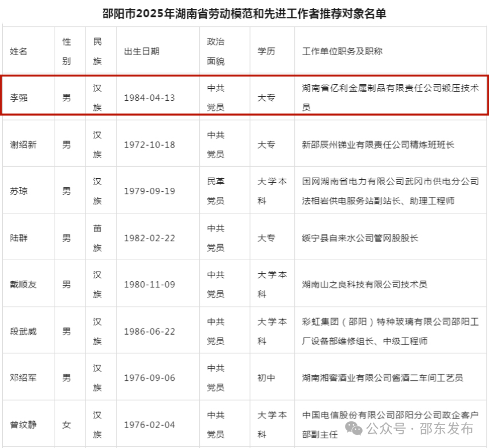Select the name 陆群
The width and height of the screenshot is (489, 448).
pyautogui.click(x=19, y=238)
